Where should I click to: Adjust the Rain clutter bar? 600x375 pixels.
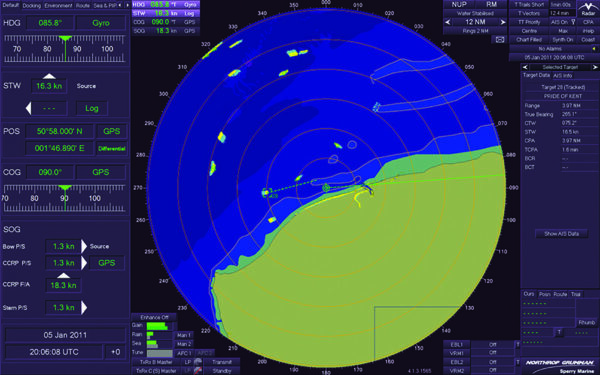click(160, 335)
